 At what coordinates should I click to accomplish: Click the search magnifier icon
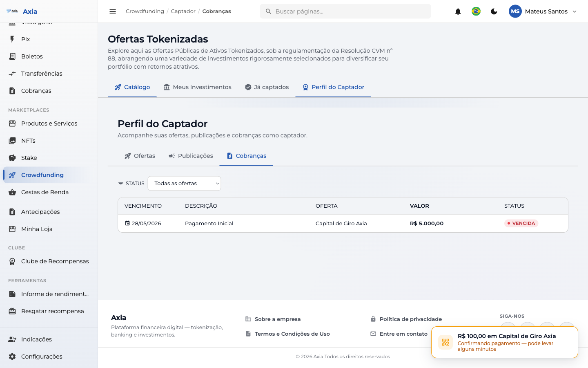[268, 11]
